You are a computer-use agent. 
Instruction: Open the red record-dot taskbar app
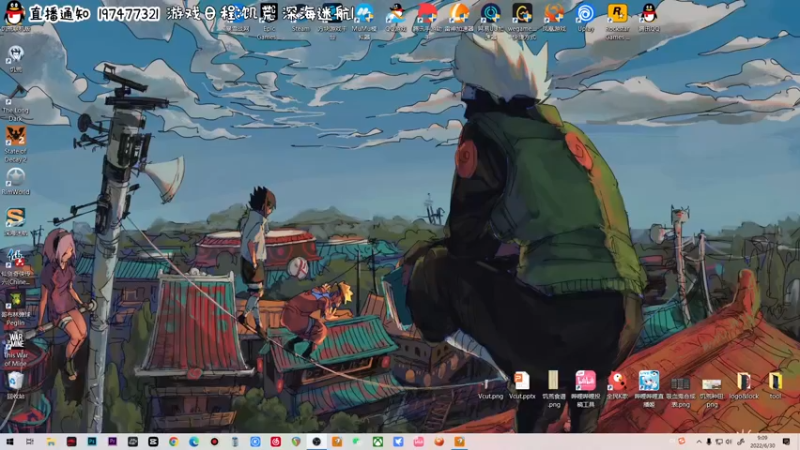[x=214, y=442]
